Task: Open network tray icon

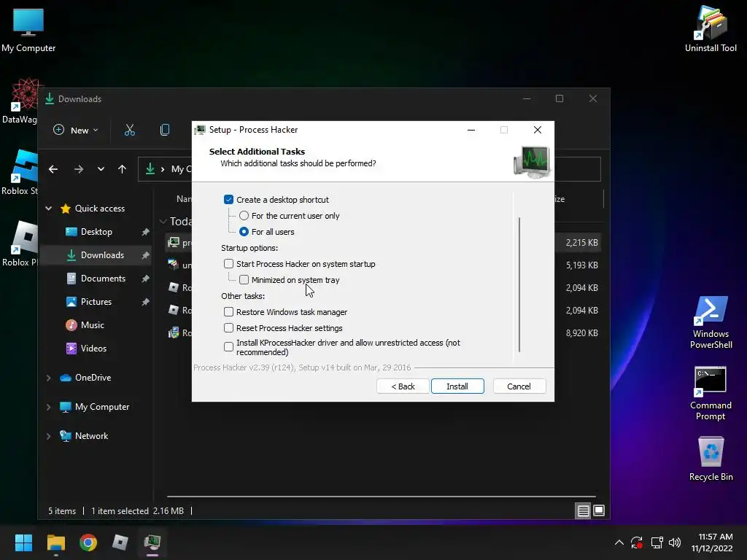Action: [x=657, y=542]
